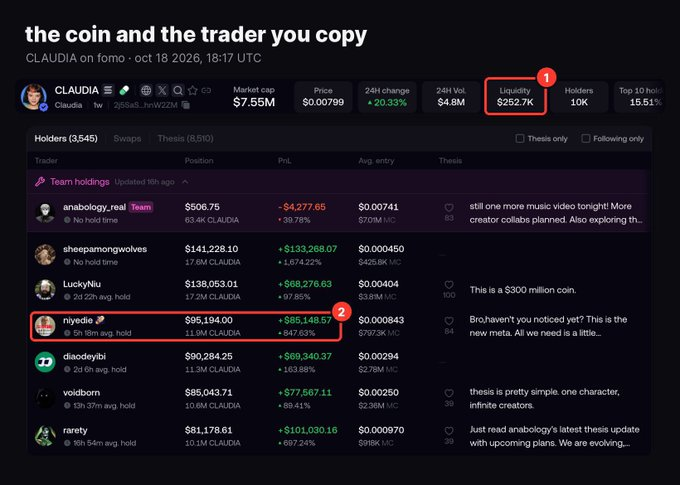Open the Swaps tab

(127, 138)
